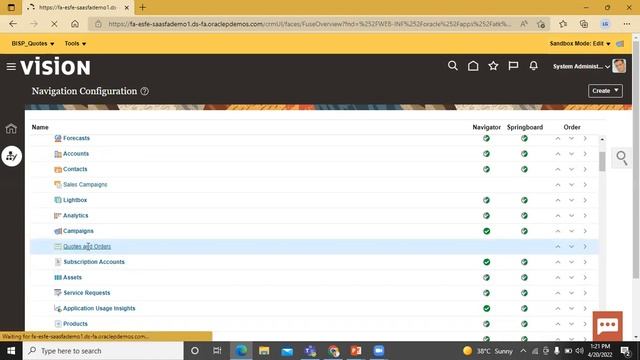Open Watchlist flag icon

[x=513, y=66]
